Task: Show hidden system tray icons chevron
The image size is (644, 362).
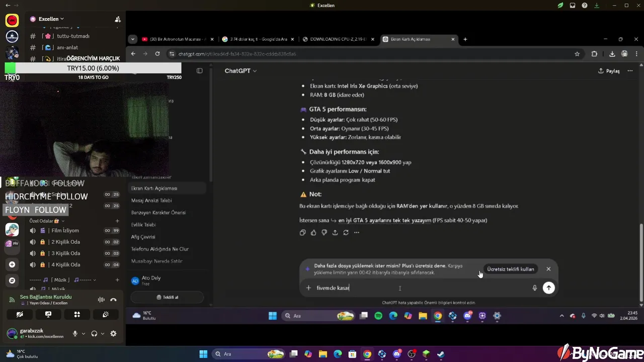Action: [x=561, y=316]
